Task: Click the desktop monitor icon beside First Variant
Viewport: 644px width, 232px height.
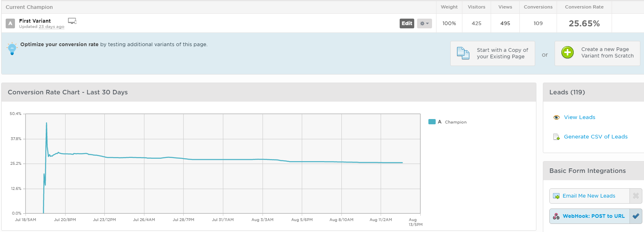Action: pyautogui.click(x=72, y=21)
